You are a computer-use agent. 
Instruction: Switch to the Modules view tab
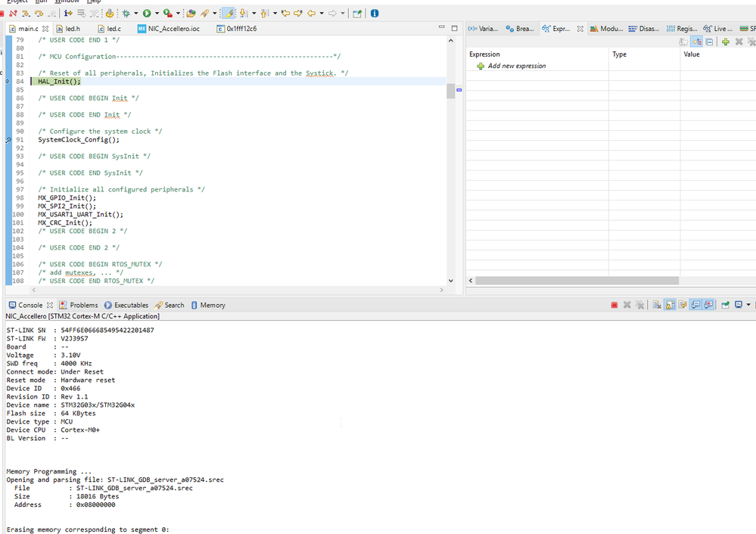click(x=606, y=29)
